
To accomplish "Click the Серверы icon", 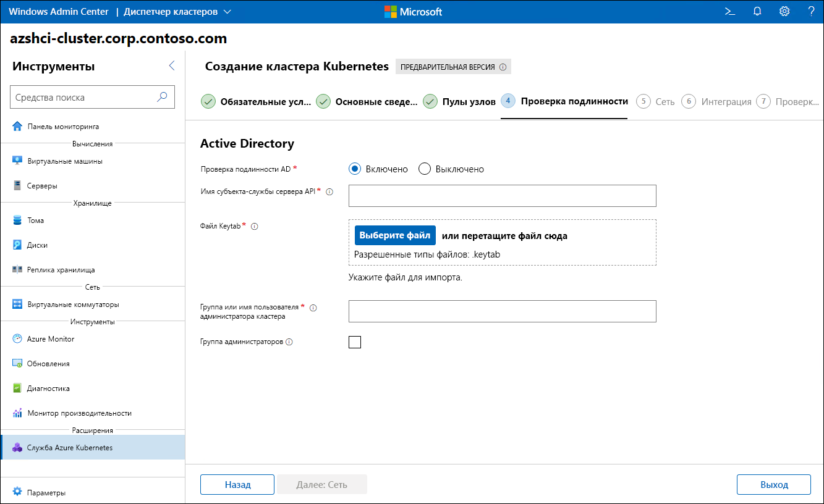I will [x=17, y=186].
